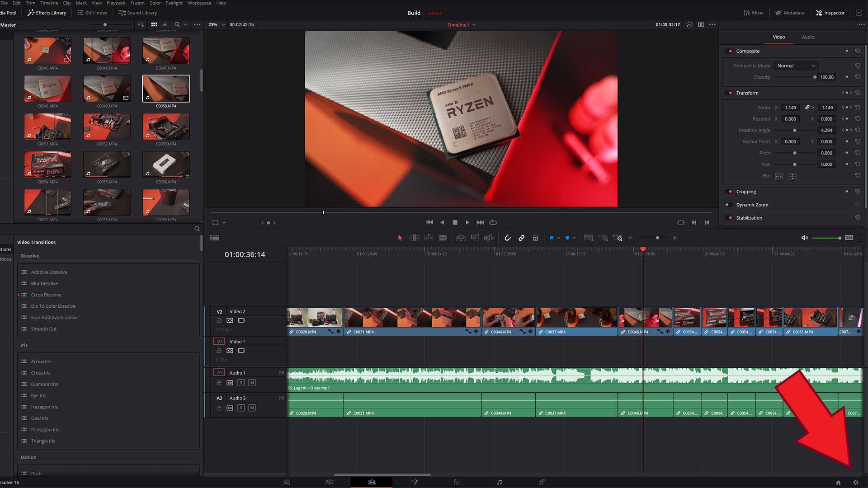Open the Fairlight audio page
This screenshot has height=488, width=868.
click(x=500, y=482)
